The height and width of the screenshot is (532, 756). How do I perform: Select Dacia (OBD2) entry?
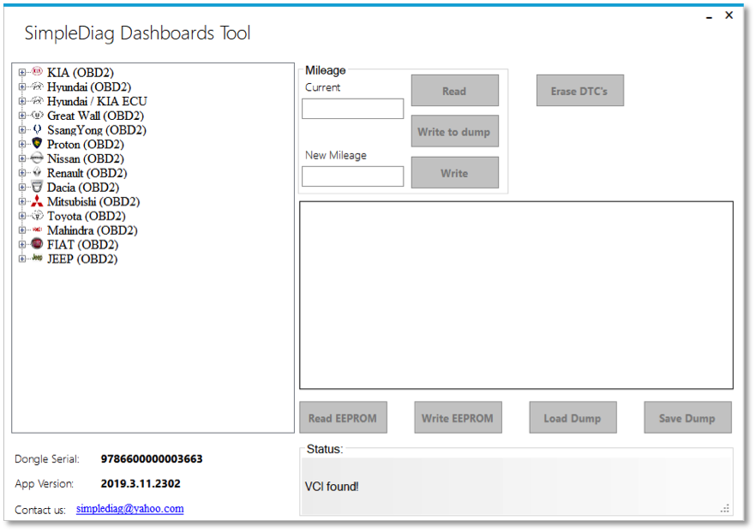pyautogui.click(x=83, y=187)
